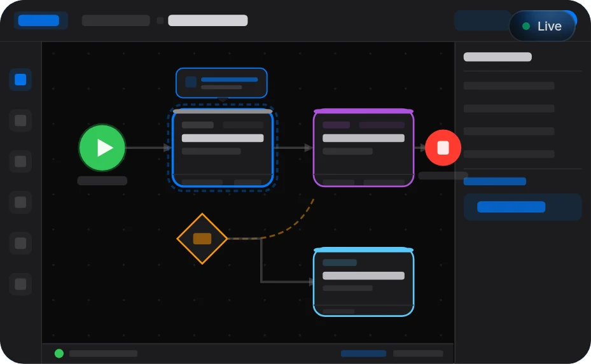Click the gray footer item right of blue bar

[x=418, y=353]
